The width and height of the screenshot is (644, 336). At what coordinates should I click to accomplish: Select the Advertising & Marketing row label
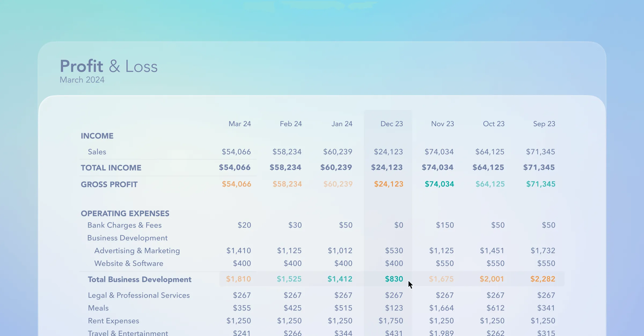click(137, 251)
